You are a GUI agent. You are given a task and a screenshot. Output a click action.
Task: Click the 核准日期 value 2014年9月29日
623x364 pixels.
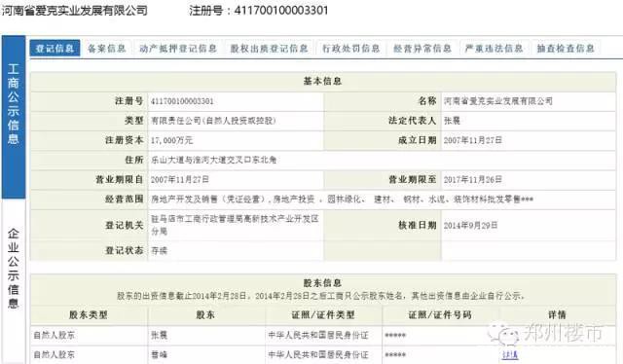point(470,226)
